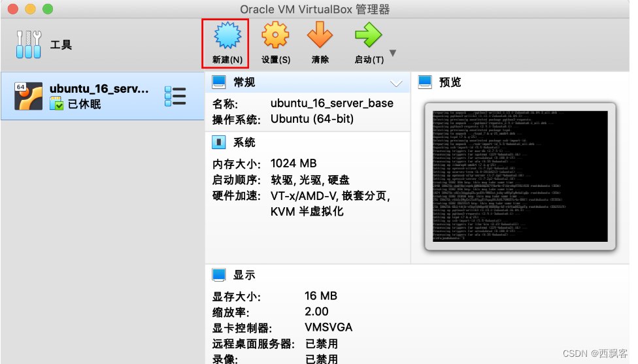The height and width of the screenshot is (364, 638).
Task: Click the 清除 discard arrow icon
Action: 320,35
